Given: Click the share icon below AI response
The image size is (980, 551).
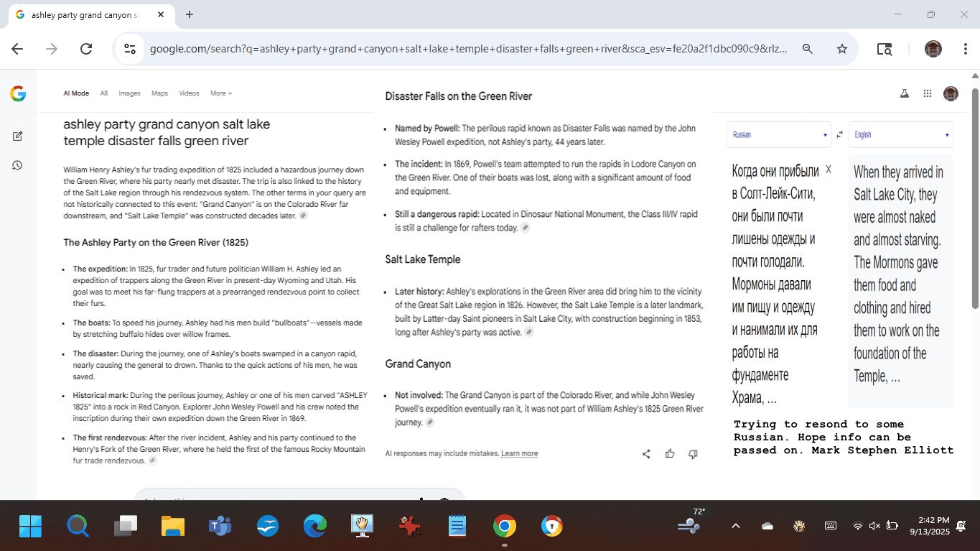Looking at the screenshot, I should (x=646, y=454).
